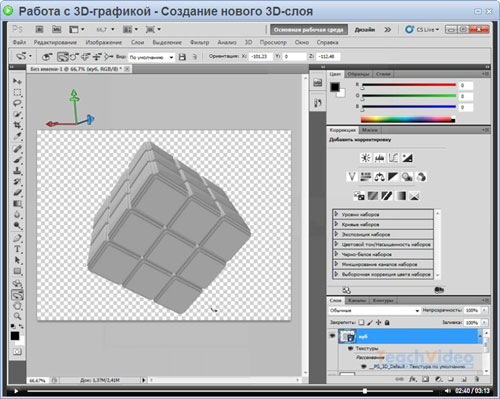Switch to the Каналы tab

pos(357,301)
